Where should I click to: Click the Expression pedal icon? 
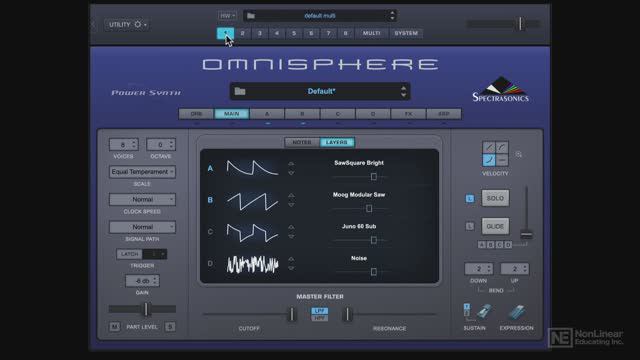(x=517, y=312)
